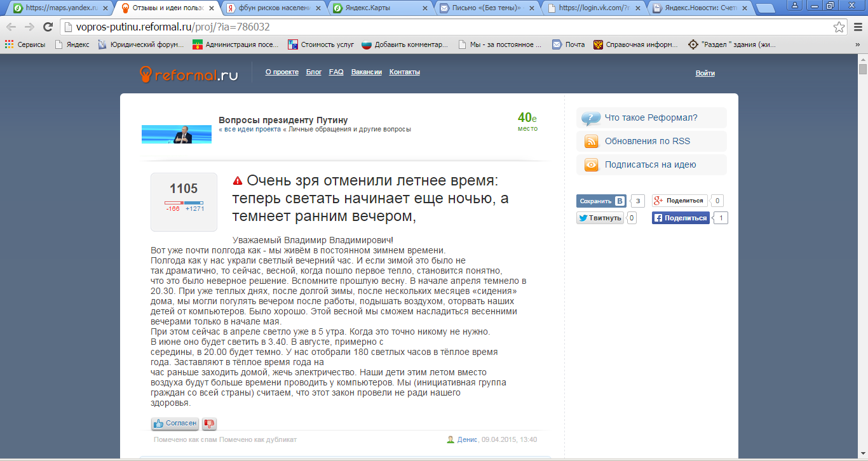
Task: Open Вопросы президенту Путину title
Action: coord(283,120)
